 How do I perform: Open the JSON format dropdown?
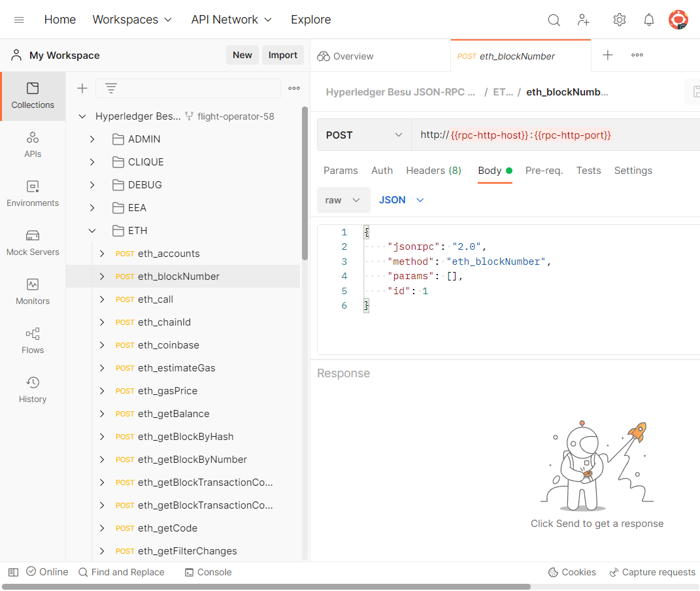pos(401,200)
